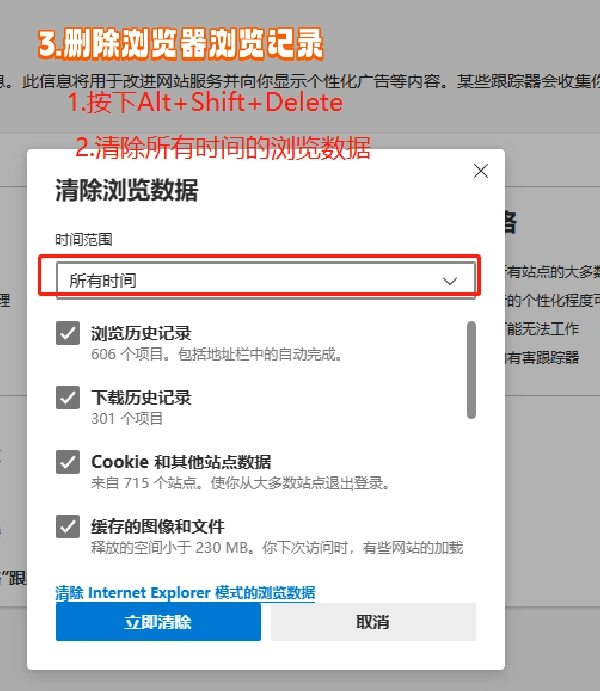Click the chevron arrow in time range box
Screen dimensions: 600x691
[450, 281]
